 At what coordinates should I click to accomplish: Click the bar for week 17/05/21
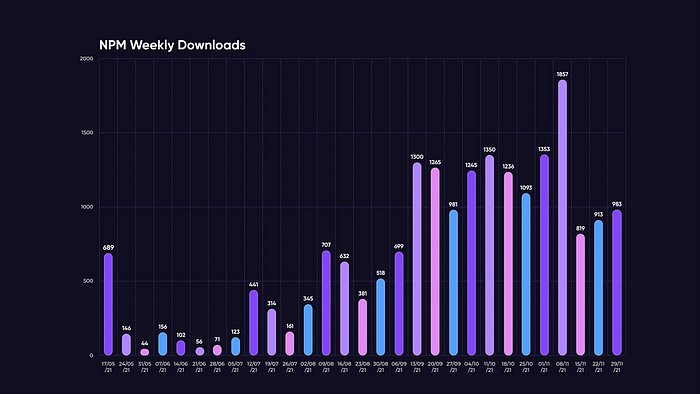[x=108, y=304]
